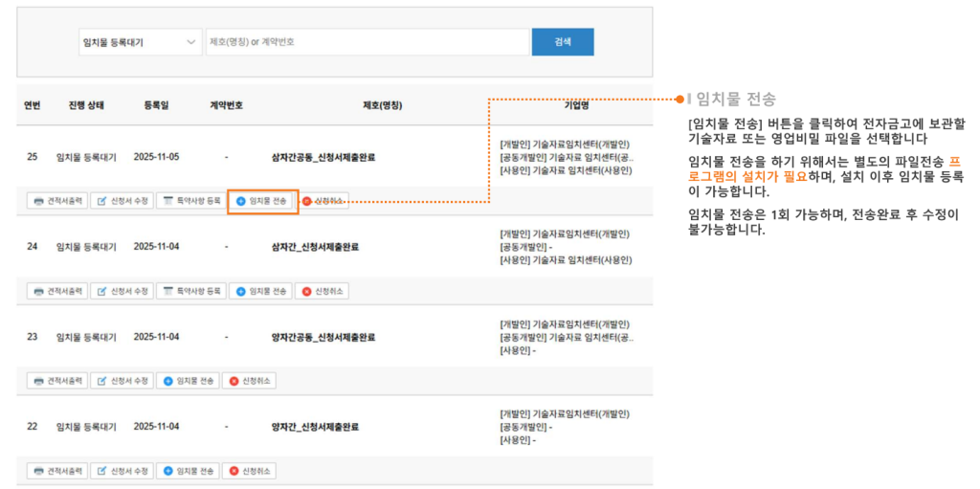Select the row number 23 cell
980x489 pixels.
point(33,337)
